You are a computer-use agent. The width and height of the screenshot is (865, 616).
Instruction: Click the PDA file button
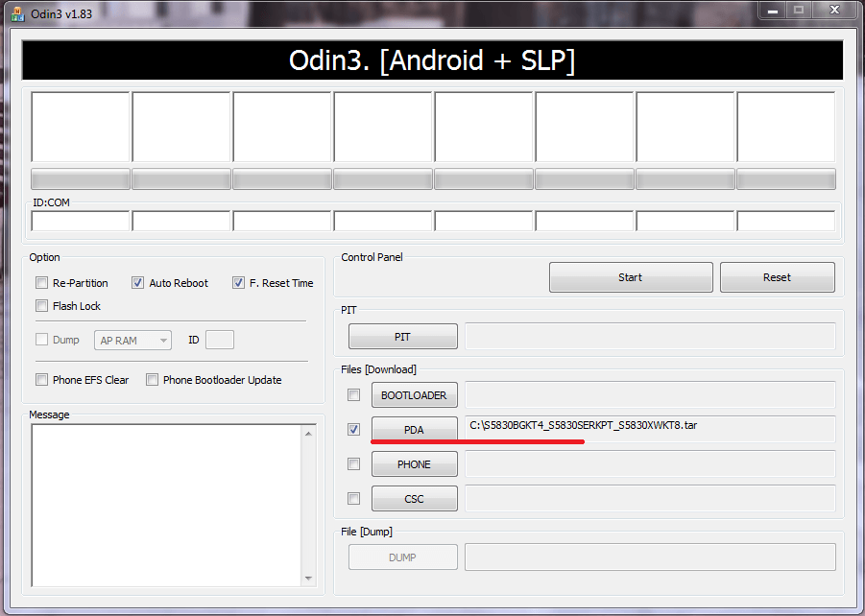pos(415,429)
